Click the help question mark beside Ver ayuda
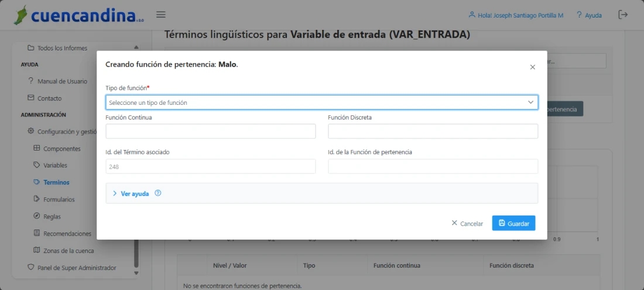This screenshot has width=644, height=290. (158, 193)
